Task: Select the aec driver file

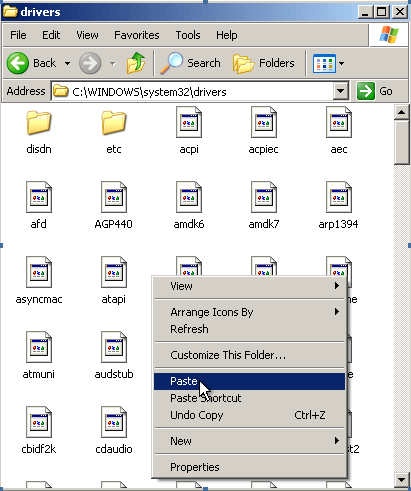Action: coord(339,131)
